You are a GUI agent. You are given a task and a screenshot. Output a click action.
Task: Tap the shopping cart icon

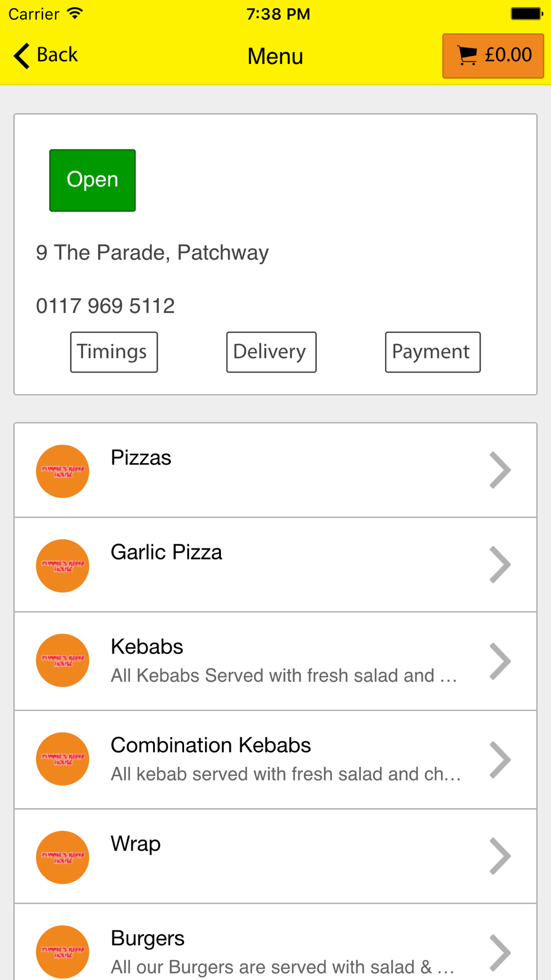point(467,56)
